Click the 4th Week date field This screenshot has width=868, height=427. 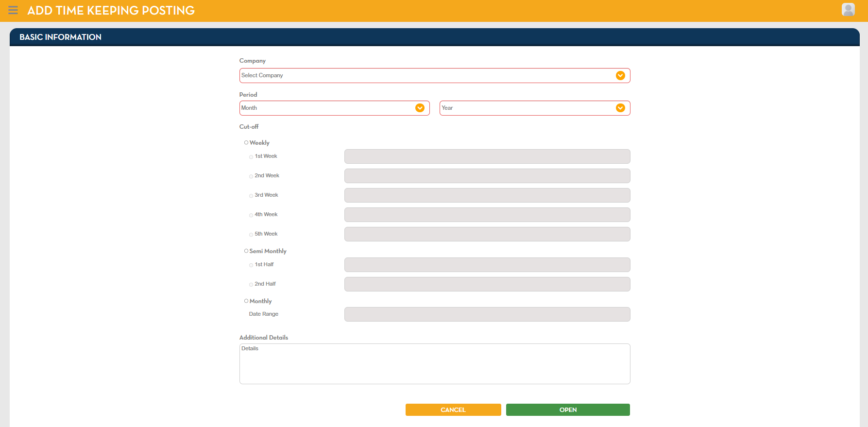point(487,215)
